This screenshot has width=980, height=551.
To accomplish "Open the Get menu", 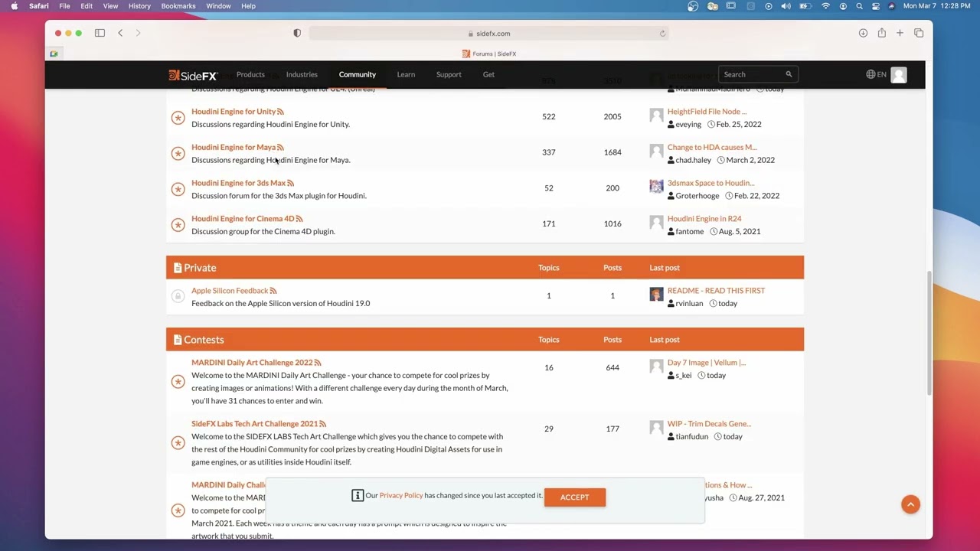I will [488, 74].
